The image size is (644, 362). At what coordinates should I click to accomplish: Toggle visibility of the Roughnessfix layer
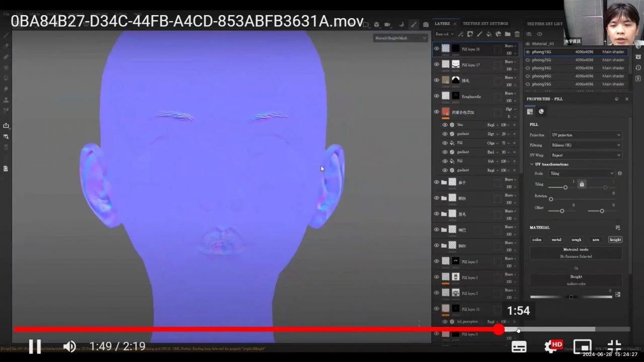(x=436, y=96)
